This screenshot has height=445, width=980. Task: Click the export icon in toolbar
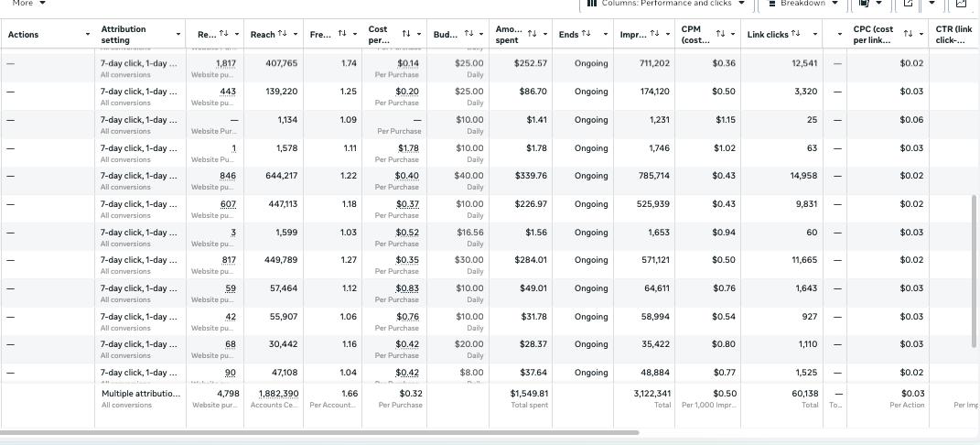(x=908, y=4)
